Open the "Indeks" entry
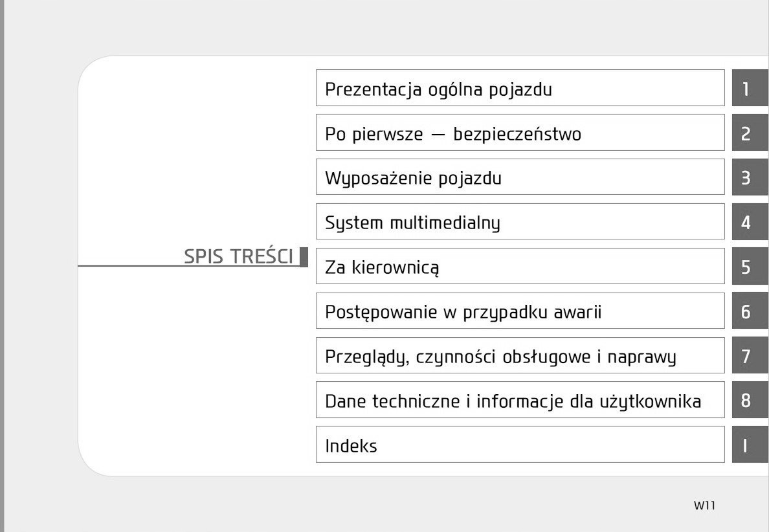The height and width of the screenshot is (532, 769). [x=520, y=445]
